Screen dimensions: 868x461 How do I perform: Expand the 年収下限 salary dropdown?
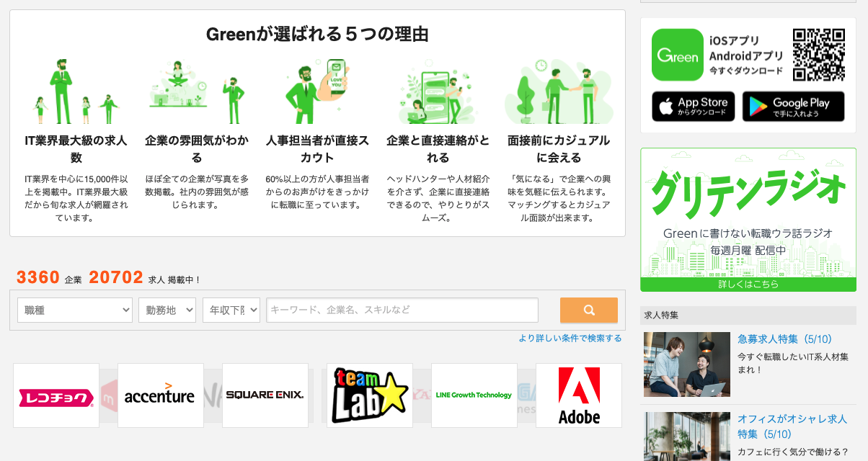[231, 310]
